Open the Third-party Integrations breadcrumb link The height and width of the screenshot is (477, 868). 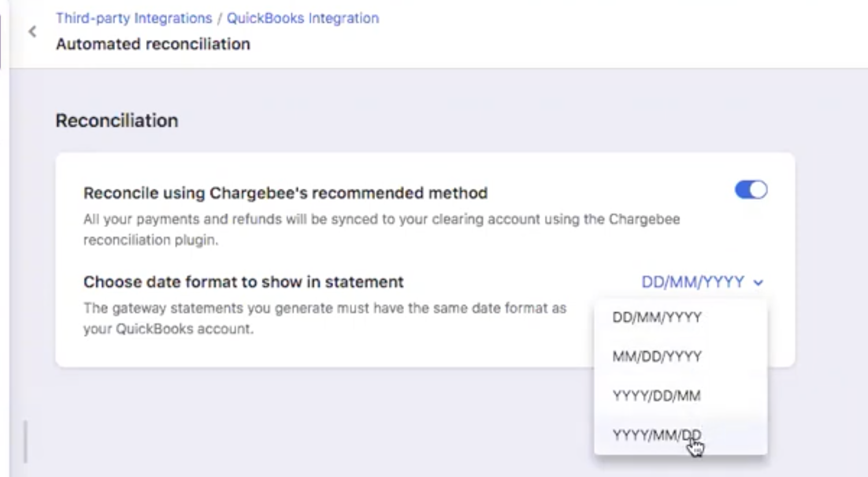tap(133, 18)
